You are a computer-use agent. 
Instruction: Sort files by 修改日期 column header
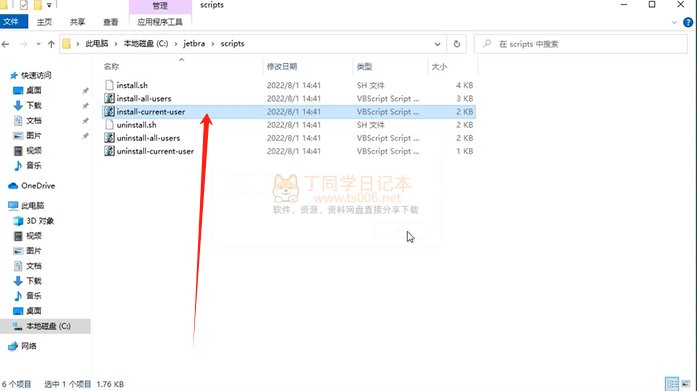coord(282,67)
